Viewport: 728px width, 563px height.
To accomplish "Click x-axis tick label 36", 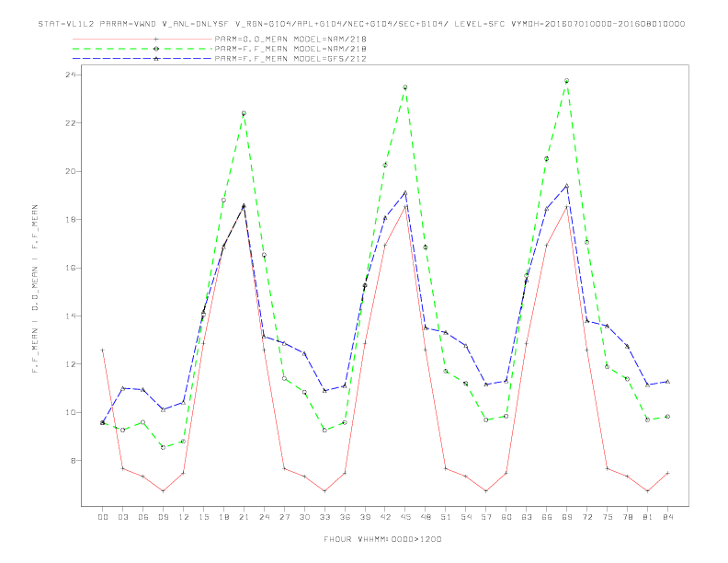I will click(345, 517).
